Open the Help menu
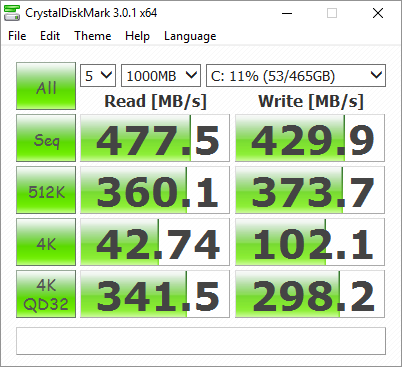This screenshot has width=402, height=367. 137,36
